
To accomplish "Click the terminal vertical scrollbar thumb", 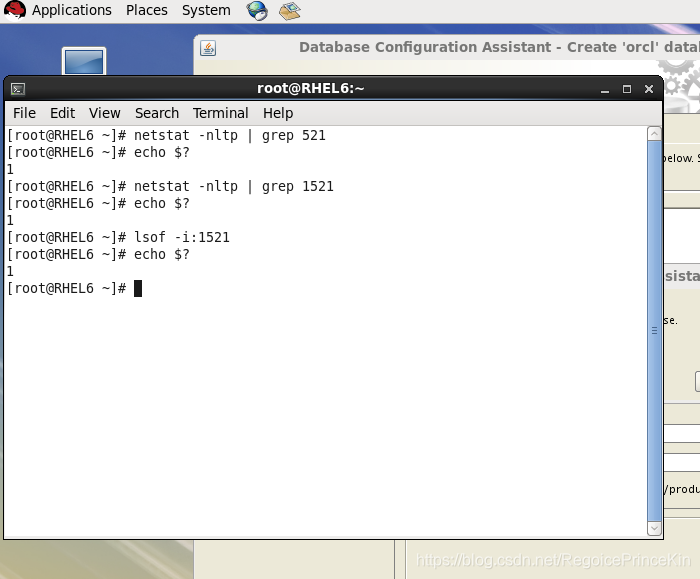I will [654, 331].
